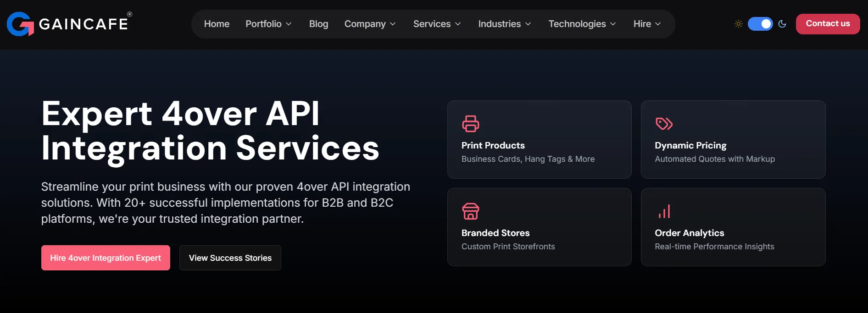The image size is (868, 313).
Task: Click the Dynamic Pricing card title
Action: tap(690, 145)
